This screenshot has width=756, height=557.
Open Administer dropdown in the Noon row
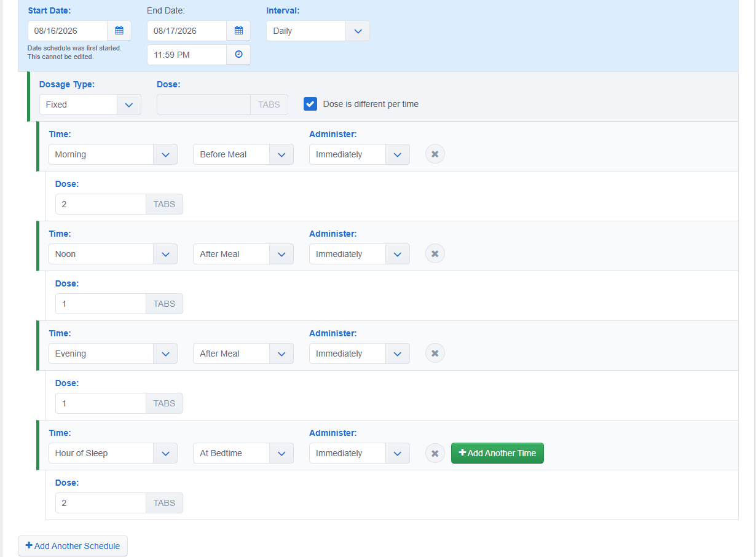[x=360, y=254]
